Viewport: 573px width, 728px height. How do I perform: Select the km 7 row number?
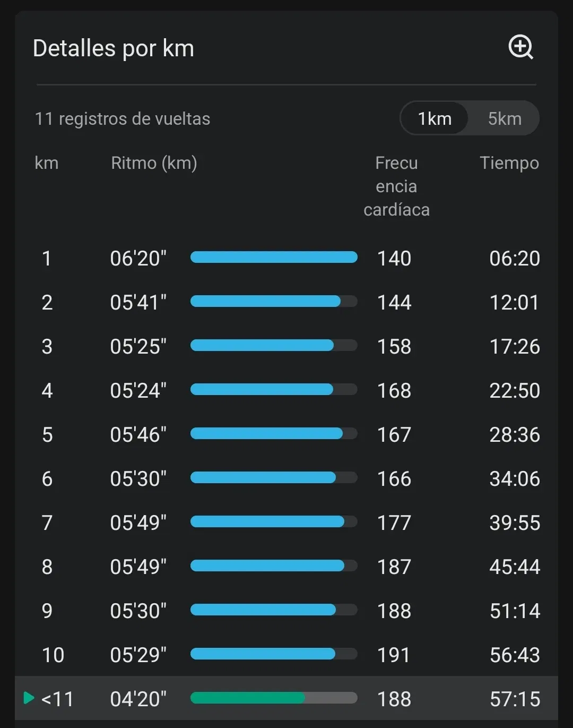[x=47, y=523]
